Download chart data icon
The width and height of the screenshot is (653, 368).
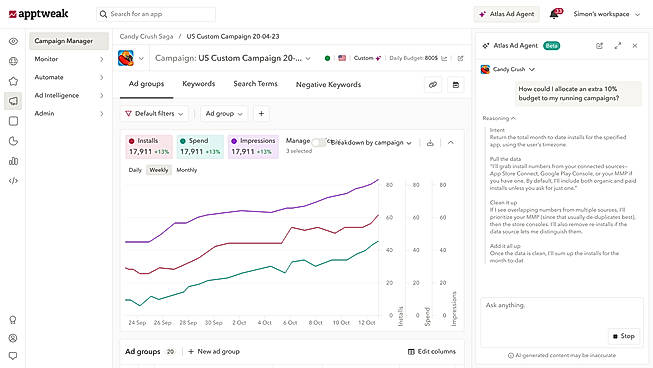tap(430, 143)
